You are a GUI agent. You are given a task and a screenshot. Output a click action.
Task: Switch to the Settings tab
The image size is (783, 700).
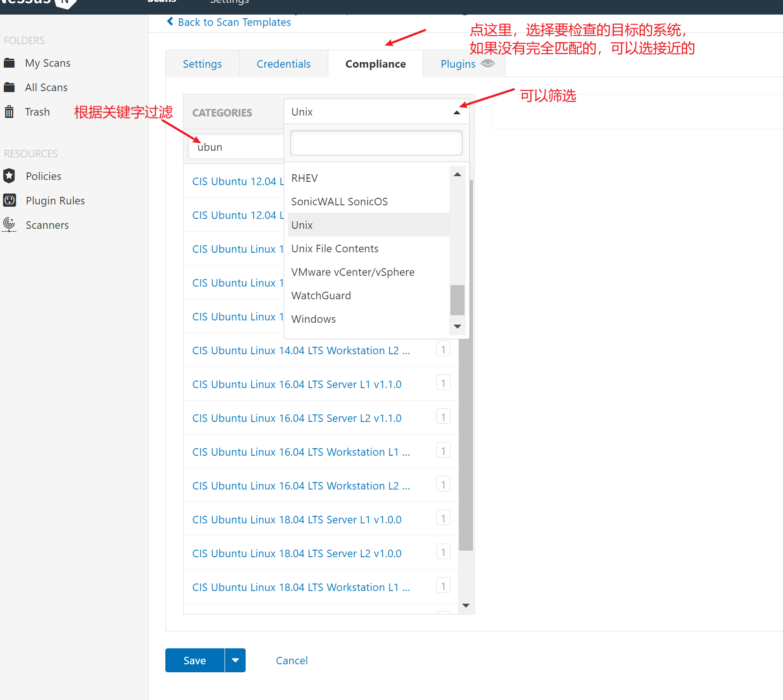202,64
